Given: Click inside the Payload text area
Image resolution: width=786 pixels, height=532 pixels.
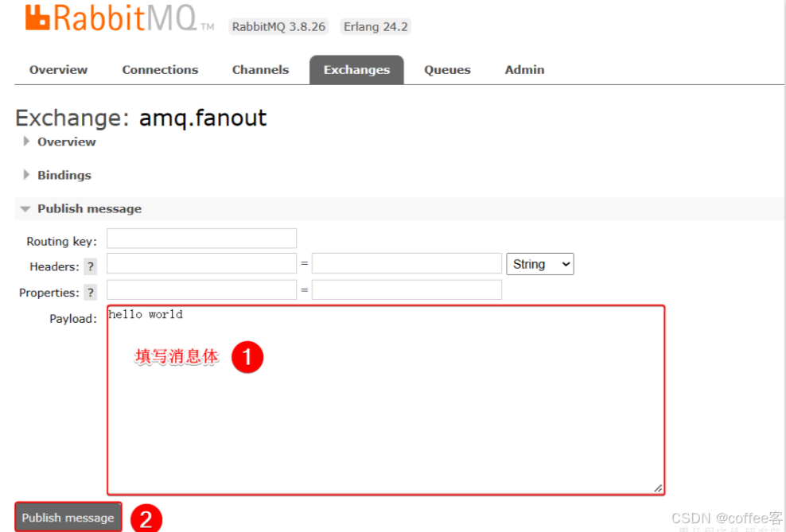Looking at the screenshot, I should coord(386,400).
